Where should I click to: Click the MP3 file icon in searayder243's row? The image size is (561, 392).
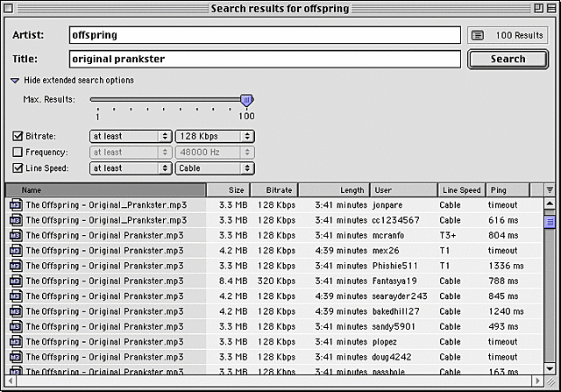pos(16,296)
